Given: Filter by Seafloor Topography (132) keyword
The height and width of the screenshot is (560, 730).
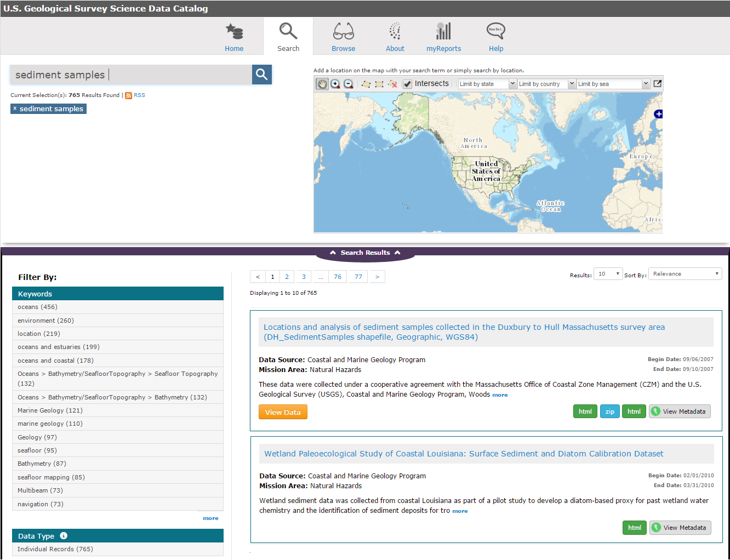Looking at the screenshot, I should pos(118,379).
